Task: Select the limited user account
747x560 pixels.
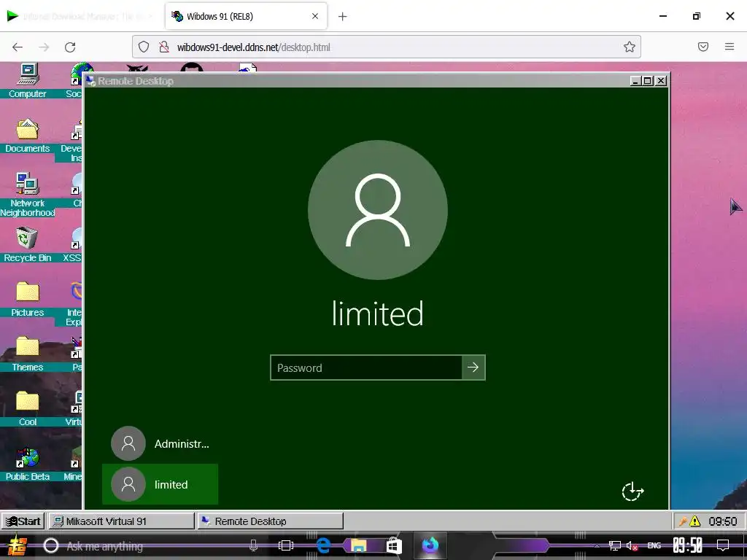Action: pyautogui.click(x=160, y=484)
